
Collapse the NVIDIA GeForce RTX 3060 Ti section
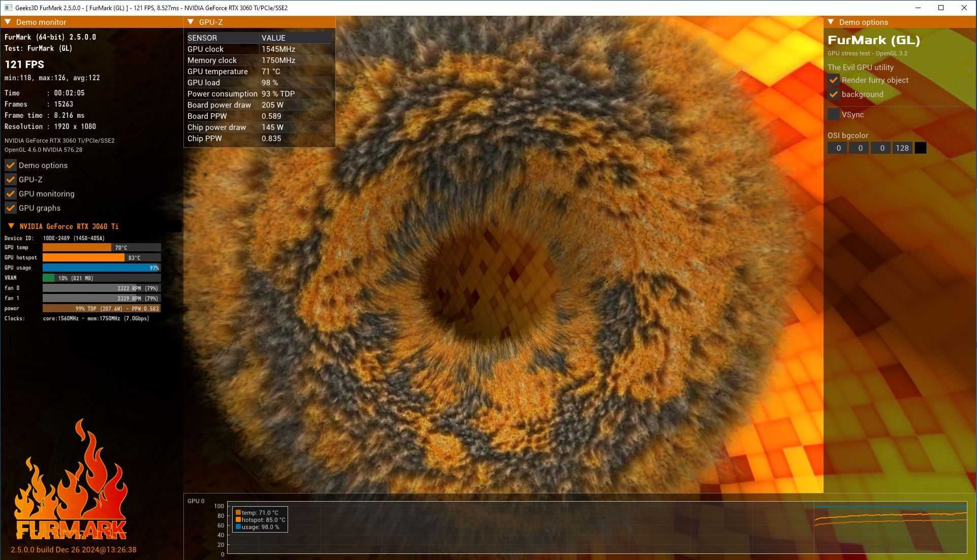pos(11,226)
